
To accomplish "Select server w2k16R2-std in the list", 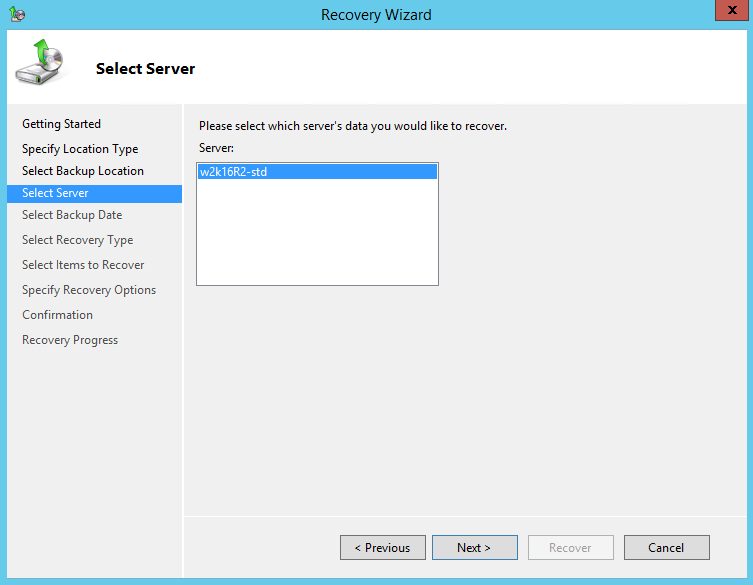I will (x=233, y=172).
